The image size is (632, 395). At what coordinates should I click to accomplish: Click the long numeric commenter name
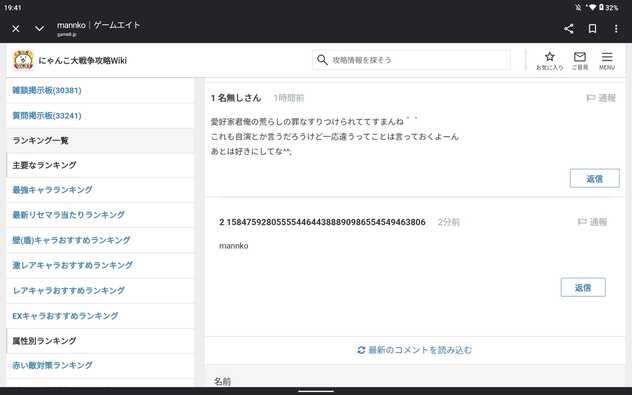click(326, 222)
